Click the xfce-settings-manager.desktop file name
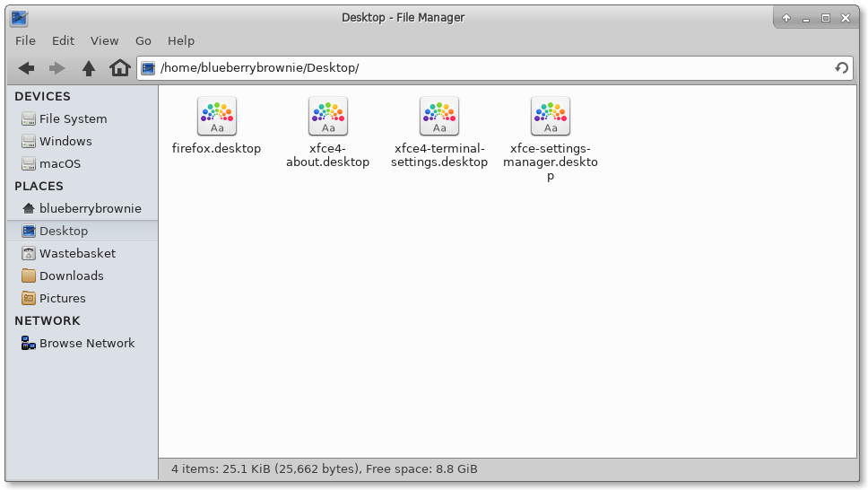This screenshot has height=490, width=868. (x=551, y=162)
